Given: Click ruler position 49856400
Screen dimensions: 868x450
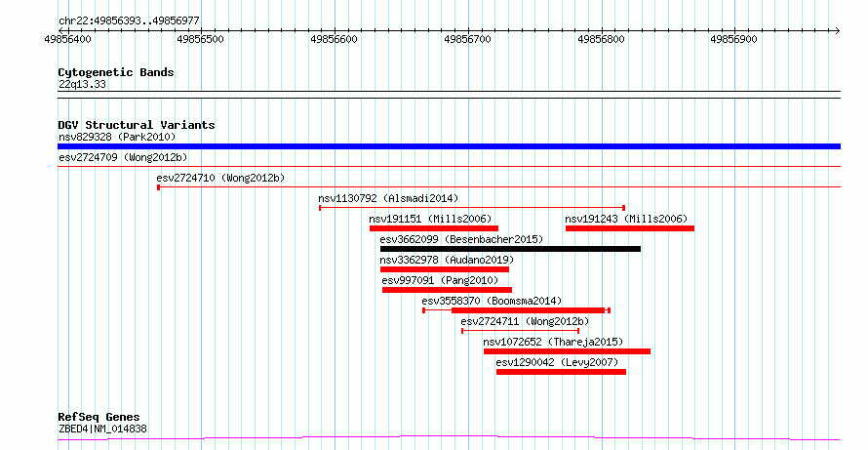Looking at the screenshot, I should tap(68, 39).
